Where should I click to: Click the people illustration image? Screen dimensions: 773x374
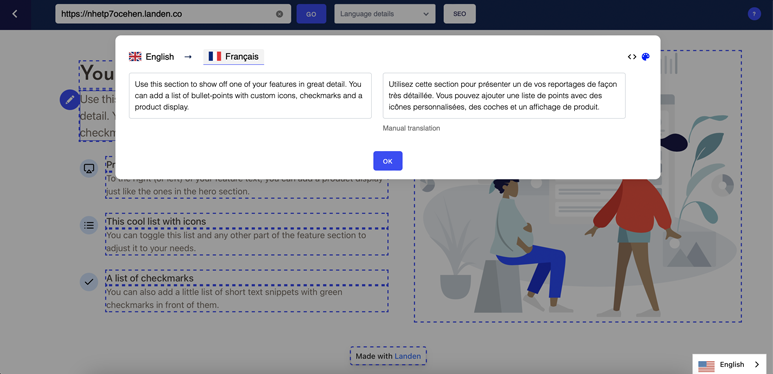(578, 186)
